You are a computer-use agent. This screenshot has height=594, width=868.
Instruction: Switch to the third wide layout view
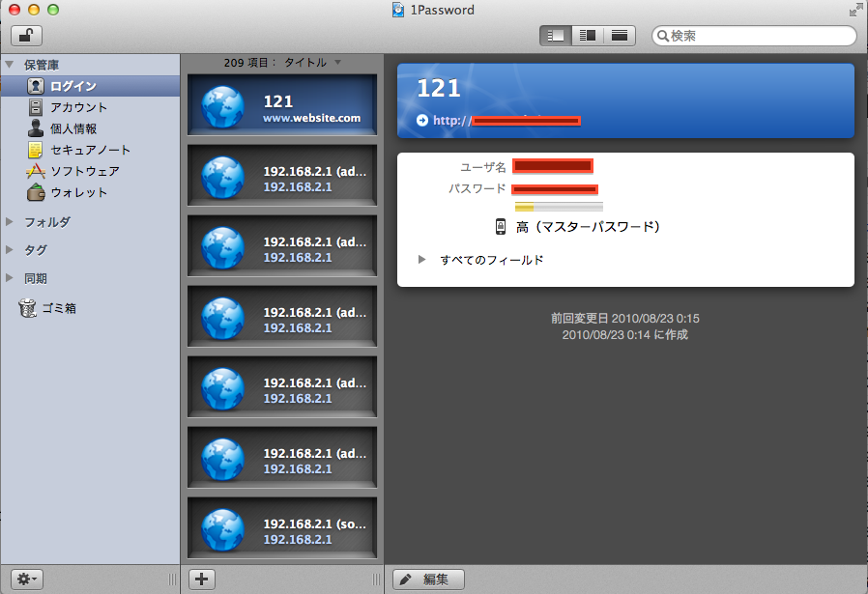click(620, 36)
